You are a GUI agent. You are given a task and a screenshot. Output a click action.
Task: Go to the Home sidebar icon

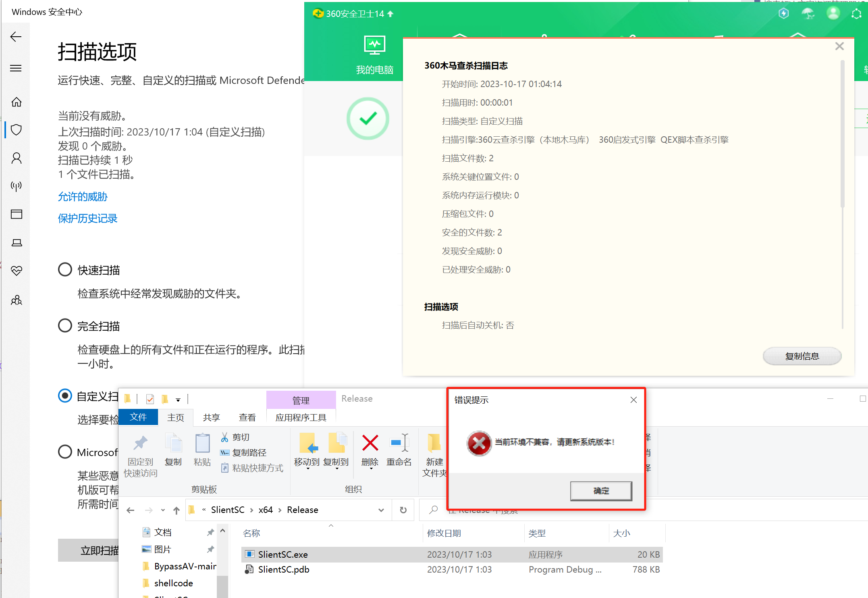(16, 102)
